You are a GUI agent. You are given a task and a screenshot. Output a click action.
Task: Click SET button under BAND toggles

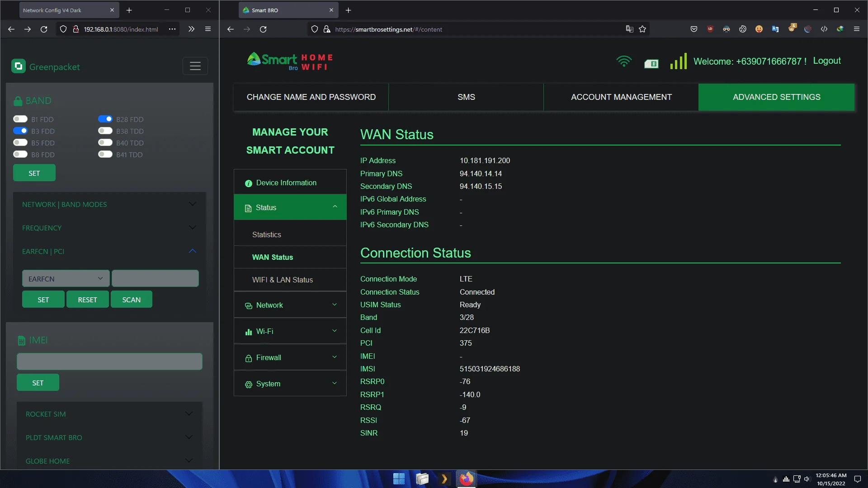(x=34, y=173)
